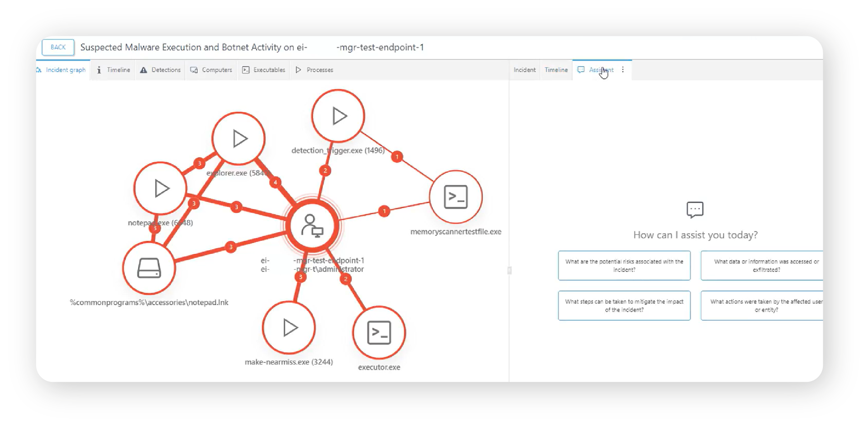Click the edge badge 4 near explorer.exe
Screen dimensions: 868x427
(x=275, y=182)
